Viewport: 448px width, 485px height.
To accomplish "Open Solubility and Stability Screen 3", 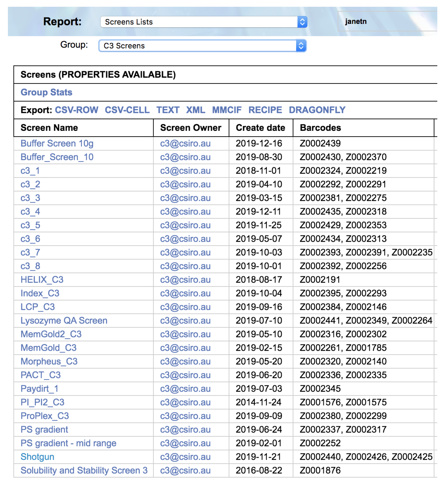I will coord(84,471).
